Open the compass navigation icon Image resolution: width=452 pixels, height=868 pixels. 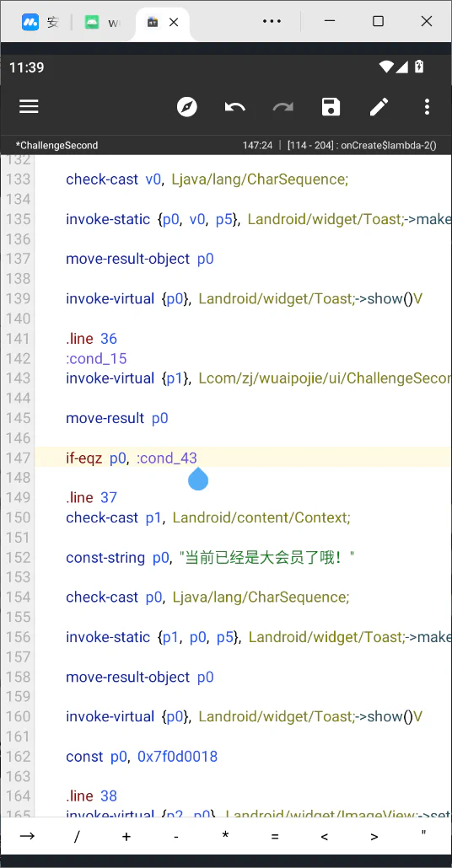(x=187, y=106)
